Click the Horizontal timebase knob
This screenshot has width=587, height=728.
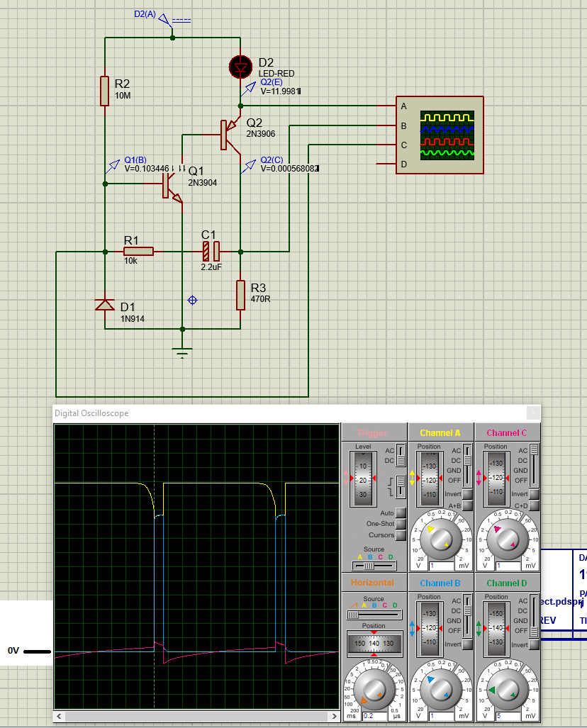(x=373, y=689)
